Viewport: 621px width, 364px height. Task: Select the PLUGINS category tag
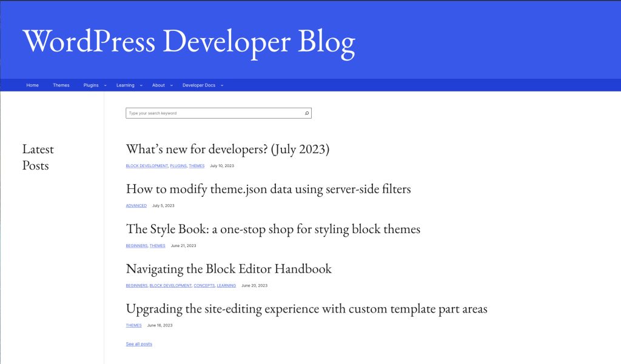point(178,166)
